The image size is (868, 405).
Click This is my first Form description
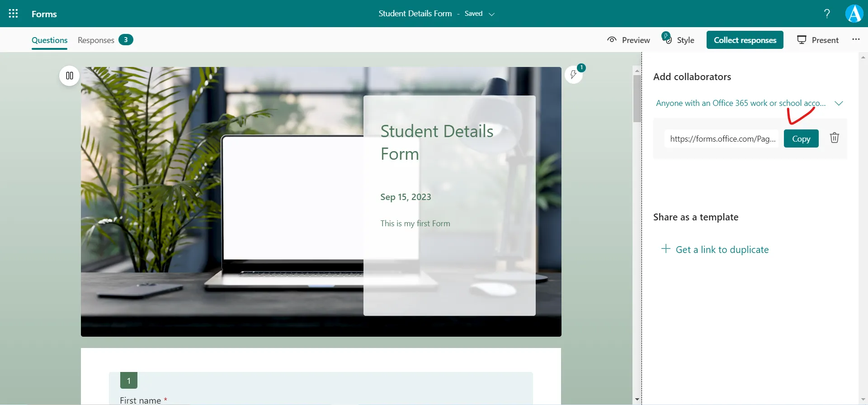click(x=415, y=223)
